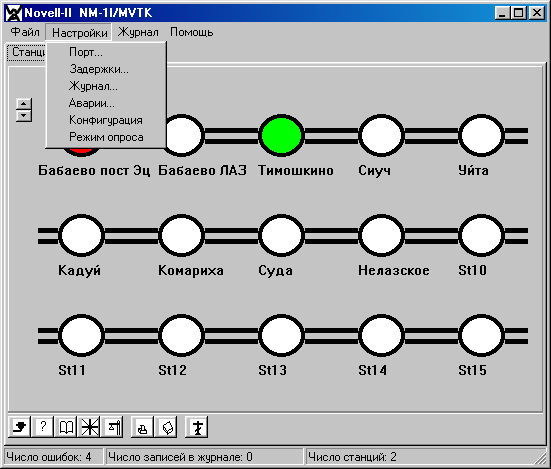Viewport: 551px width, 469px height.
Task: Select the Суда station circle
Action: (281, 235)
